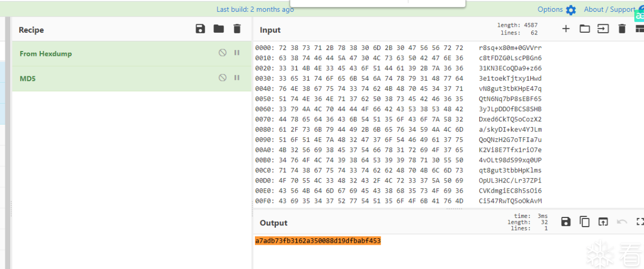This screenshot has height=269, width=644.
Task: Click hexdump row starting 0070:
Action: pyautogui.click(x=398, y=119)
